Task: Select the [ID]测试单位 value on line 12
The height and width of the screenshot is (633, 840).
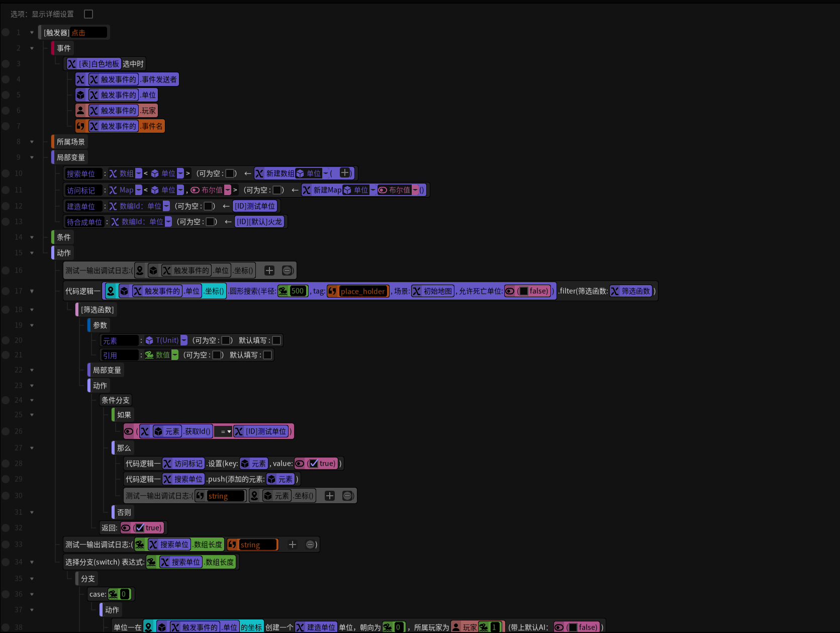Action: click(x=255, y=206)
